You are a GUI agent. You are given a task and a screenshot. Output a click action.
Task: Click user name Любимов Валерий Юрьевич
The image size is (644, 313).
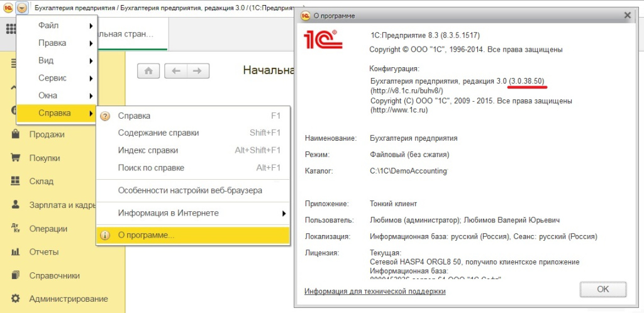coord(512,220)
